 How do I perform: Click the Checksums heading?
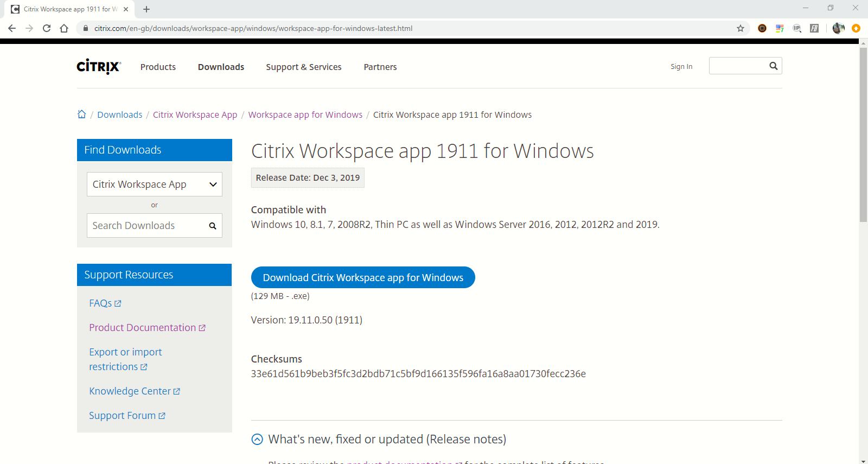click(x=277, y=359)
